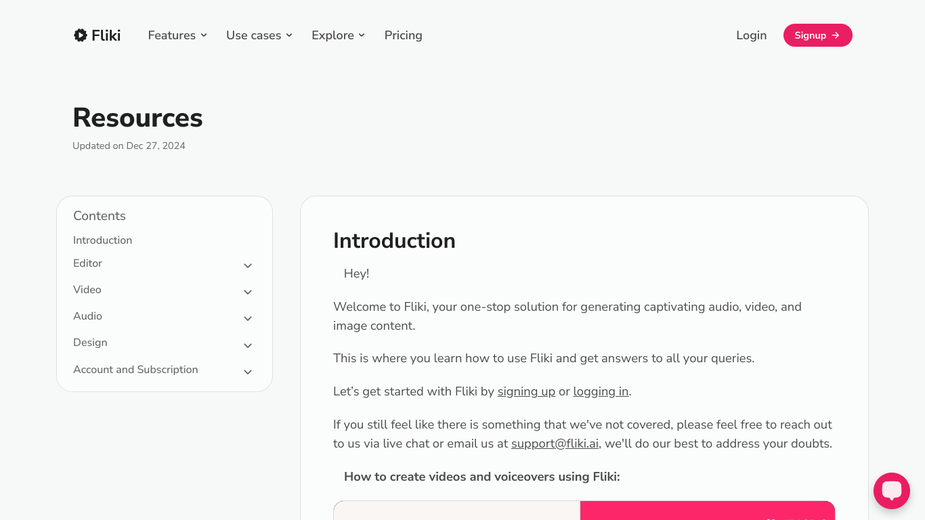
Task: Expand the Editor section chevron
Action: point(248,266)
